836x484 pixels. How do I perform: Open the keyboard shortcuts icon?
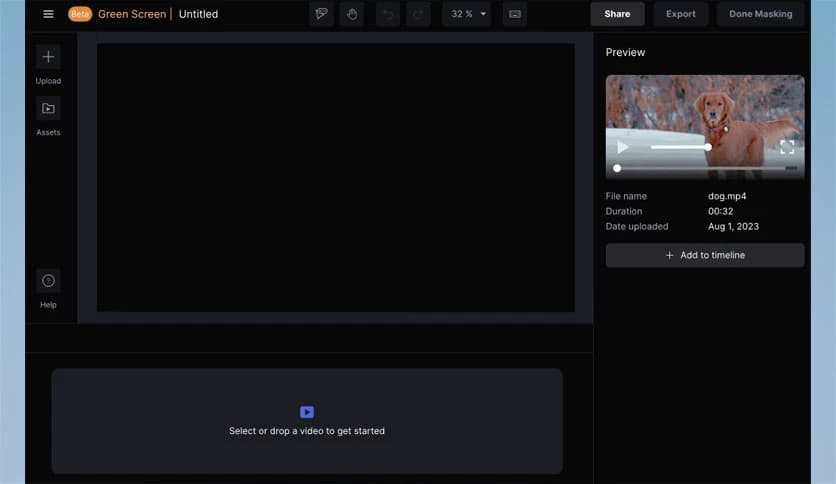click(x=515, y=14)
